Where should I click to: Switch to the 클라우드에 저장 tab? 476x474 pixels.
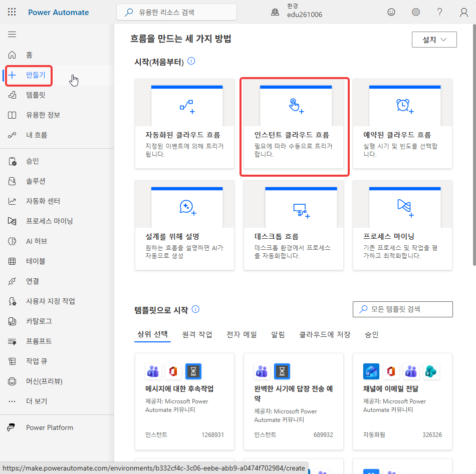(325, 334)
